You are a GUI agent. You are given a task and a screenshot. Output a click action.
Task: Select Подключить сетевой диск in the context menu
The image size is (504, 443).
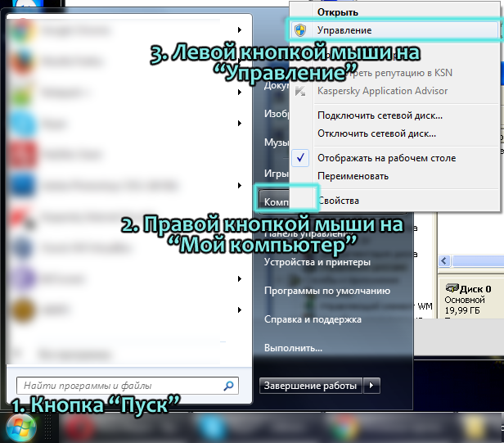(380, 115)
